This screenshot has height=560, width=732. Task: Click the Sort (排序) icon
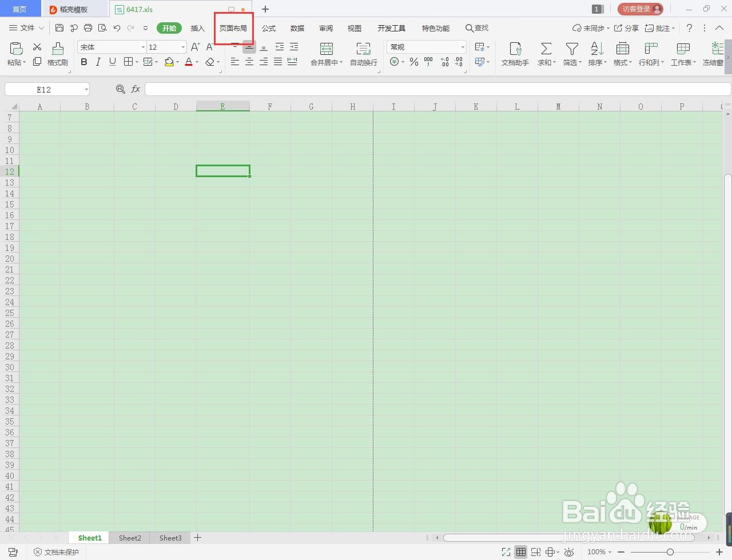point(597,49)
